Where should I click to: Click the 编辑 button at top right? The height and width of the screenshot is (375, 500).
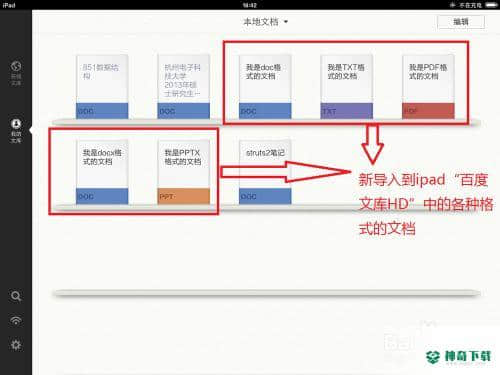coord(461,22)
